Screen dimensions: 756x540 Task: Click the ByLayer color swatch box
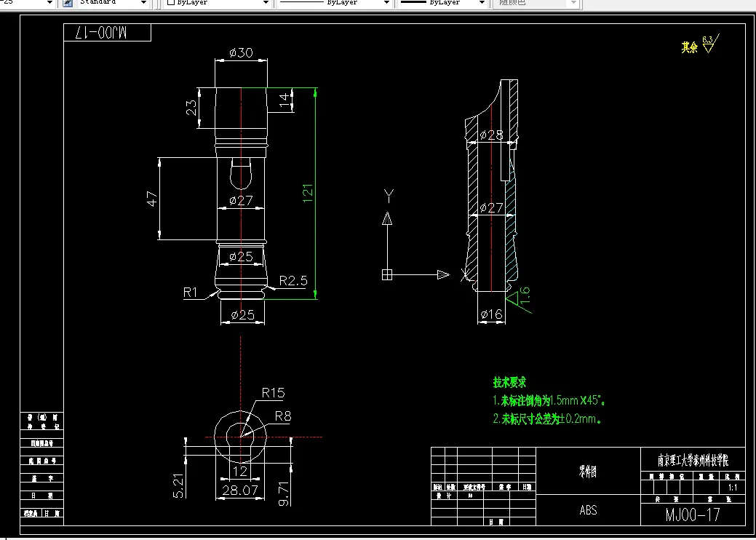pyautogui.click(x=171, y=2)
